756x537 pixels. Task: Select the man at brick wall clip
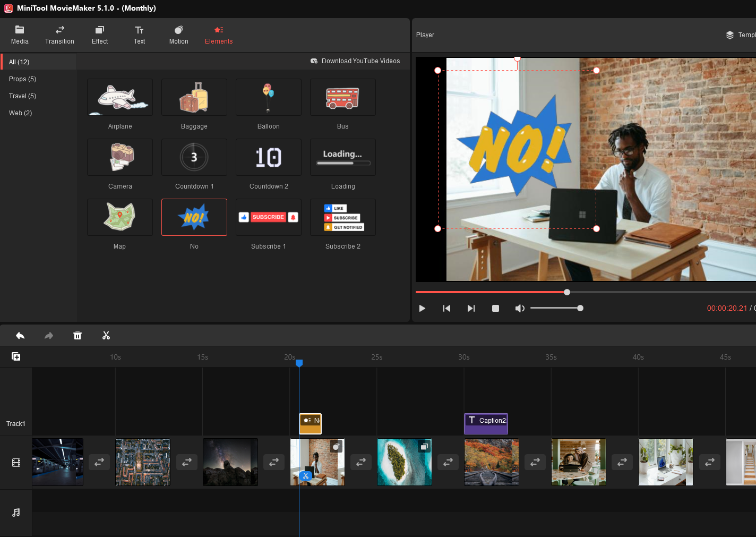tap(317, 462)
